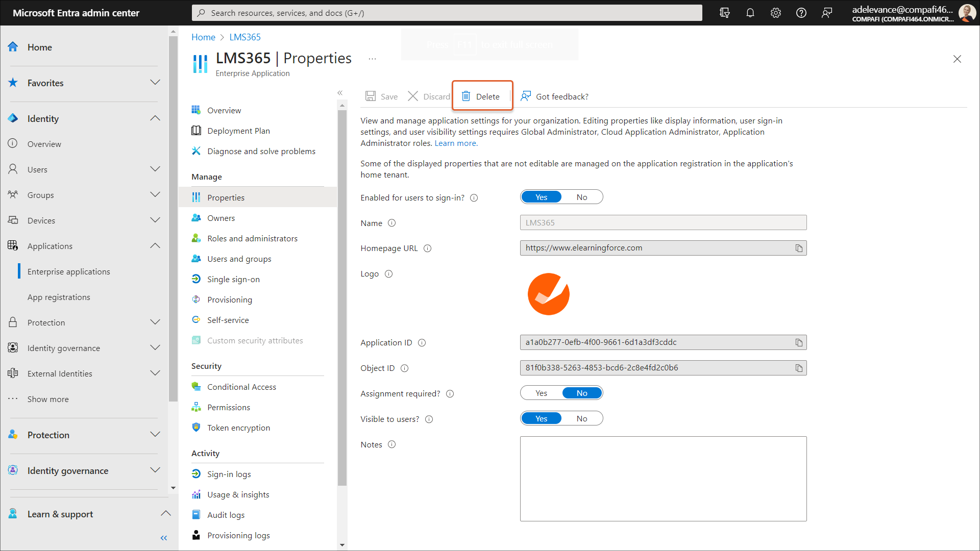Collapse the Applications section

tap(155, 246)
